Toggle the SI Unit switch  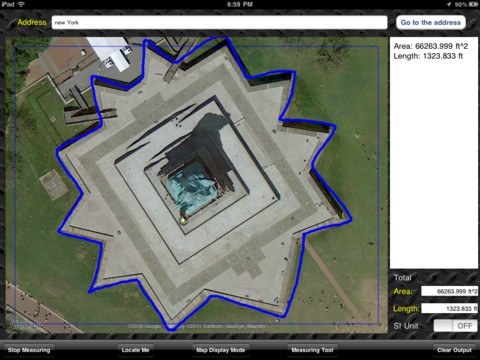tap(455, 326)
